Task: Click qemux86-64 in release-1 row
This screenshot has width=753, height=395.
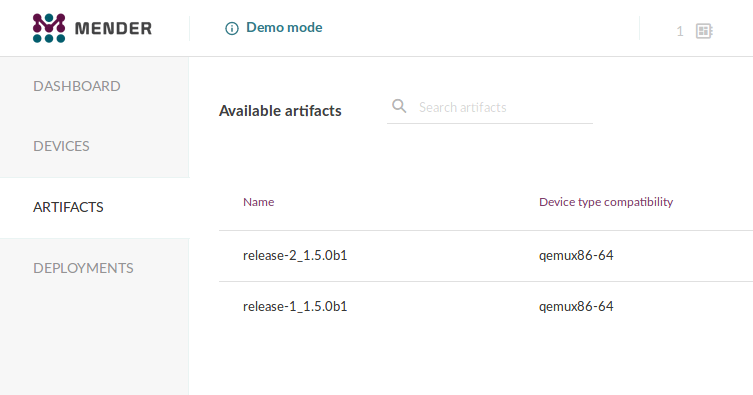Action: point(576,306)
